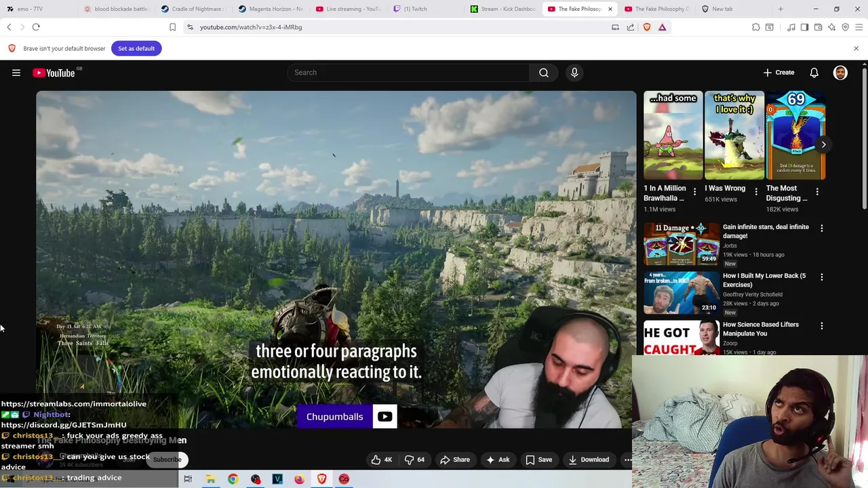Open the install app icon in address bar
The height and width of the screenshot is (488, 868).
[615, 27]
